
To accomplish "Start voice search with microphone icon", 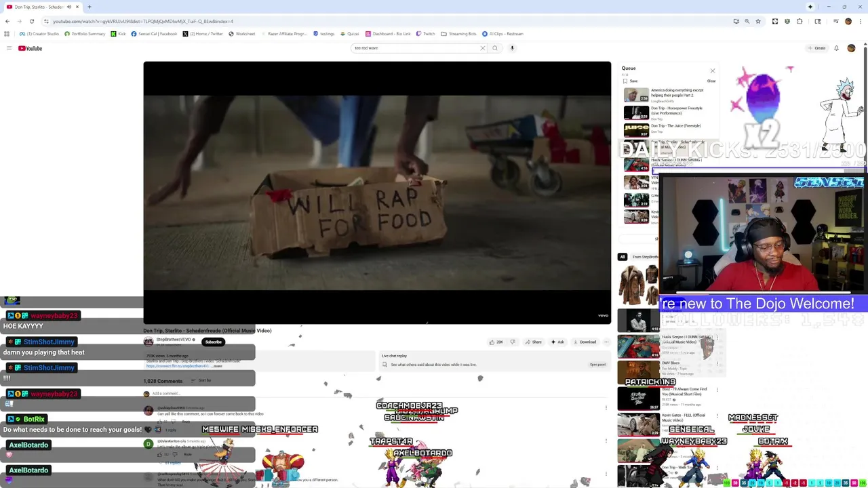I will [512, 48].
